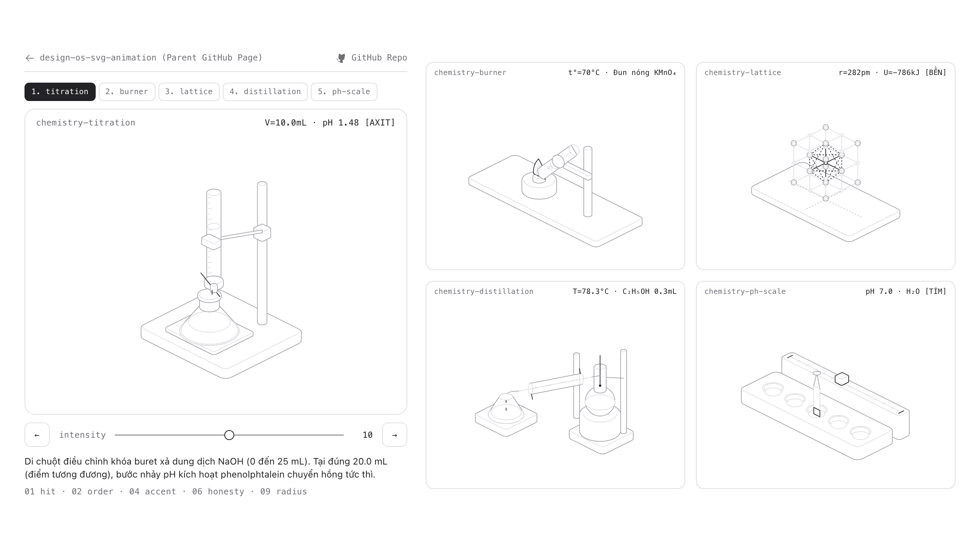Viewport: 980px width, 551px height.
Task: Click the GitHub cat logo icon
Action: pyautogui.click(x=341, y=58)
